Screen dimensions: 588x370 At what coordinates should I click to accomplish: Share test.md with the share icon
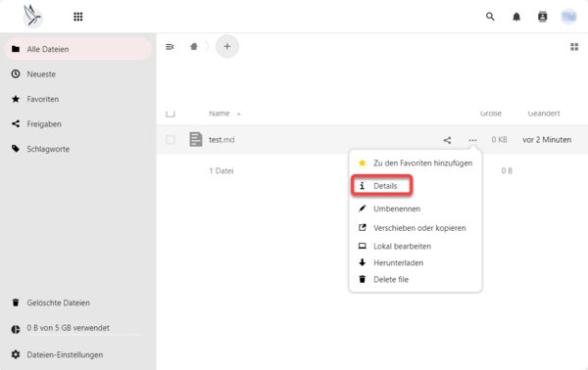coord(447,140)
